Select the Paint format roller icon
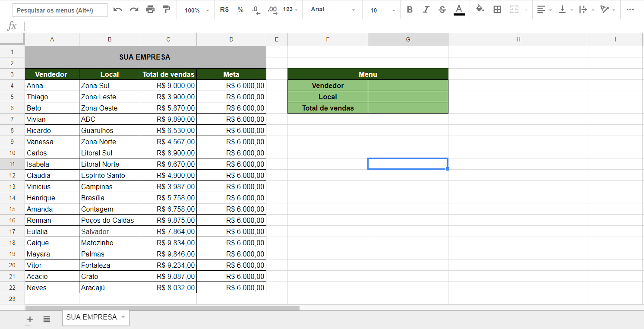Viewport: 644px width, 329px height. pyautogui.click(x=167, y=9)
